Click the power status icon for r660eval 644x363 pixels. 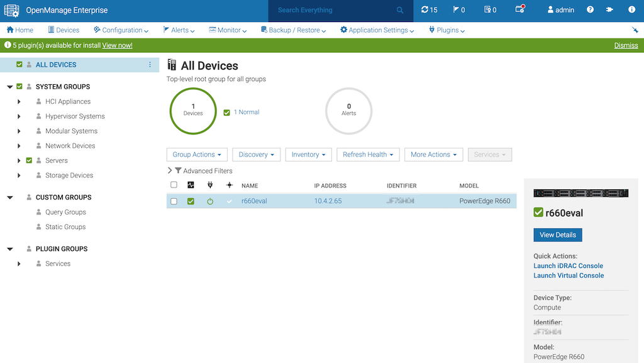[x=210, y=201]
